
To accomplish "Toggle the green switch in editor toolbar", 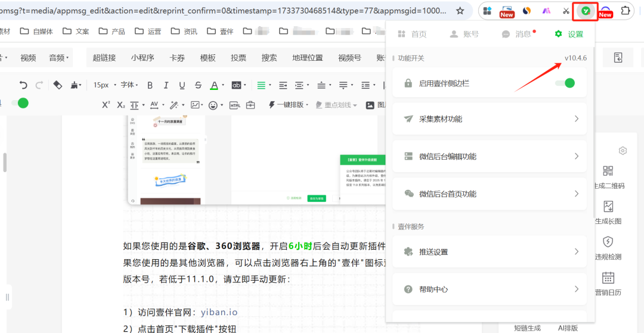I will tap(20, 103).
